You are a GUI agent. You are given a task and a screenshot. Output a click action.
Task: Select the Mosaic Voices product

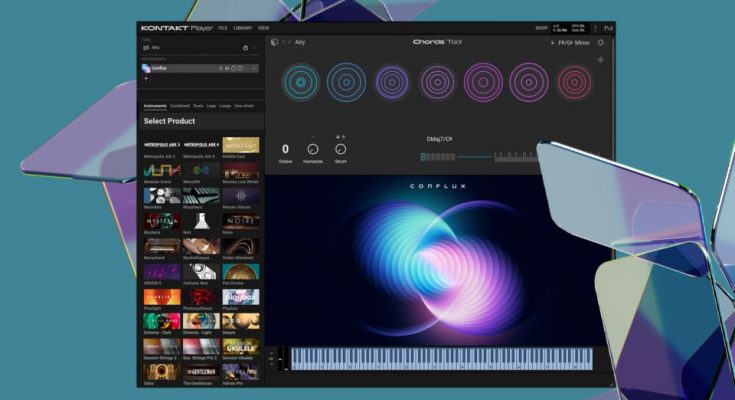pos(240,196)
